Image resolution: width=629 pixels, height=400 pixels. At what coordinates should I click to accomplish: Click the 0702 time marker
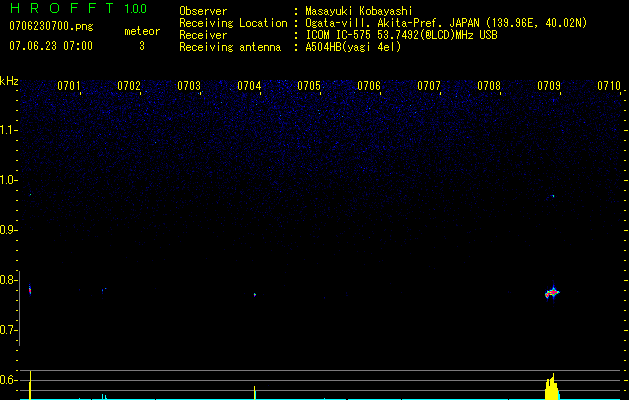tap(129, 86)
